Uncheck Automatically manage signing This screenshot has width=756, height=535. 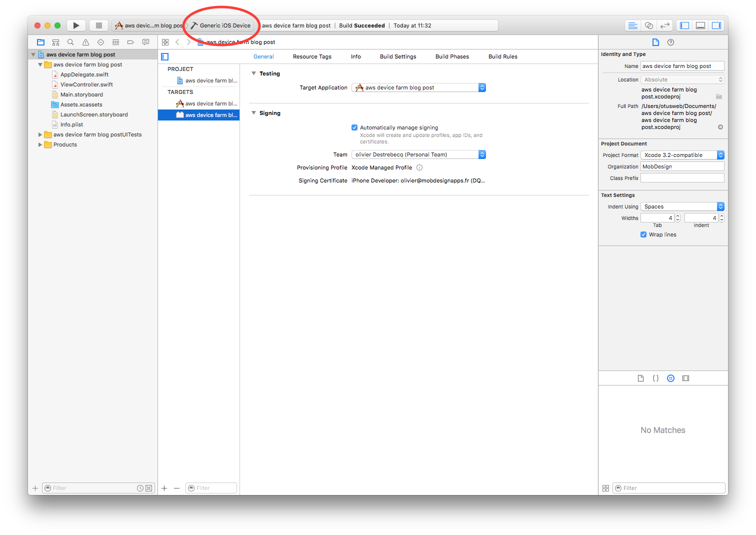[x=354, y=127]
